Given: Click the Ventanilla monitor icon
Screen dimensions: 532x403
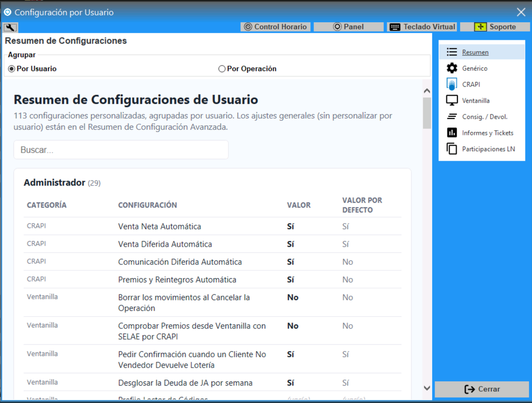Looking at the screenshot, I should point(452,100).
